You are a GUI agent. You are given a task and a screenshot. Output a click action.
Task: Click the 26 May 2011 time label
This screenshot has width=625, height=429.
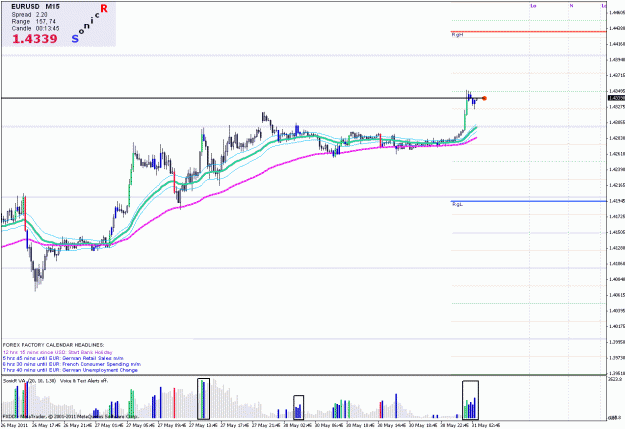click(15, 425)
